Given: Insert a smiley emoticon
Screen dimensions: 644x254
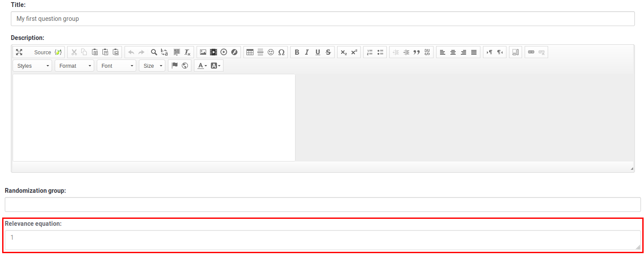Looking at the screenshot, I should [271, 52].
